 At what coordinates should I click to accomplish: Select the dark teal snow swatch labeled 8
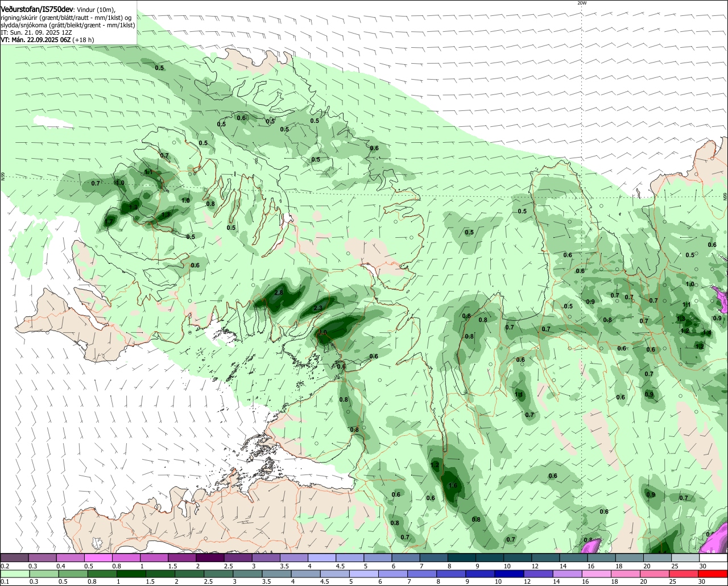click(462, 558)
